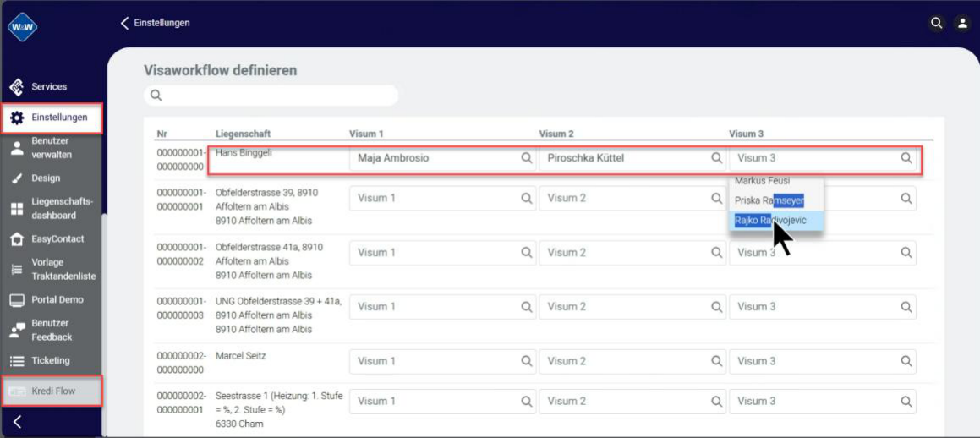Select Priska Ramseyer from dropdown list
Image resolution: width=980 pixels, height=438 pixels.
(x=776, y=200)
